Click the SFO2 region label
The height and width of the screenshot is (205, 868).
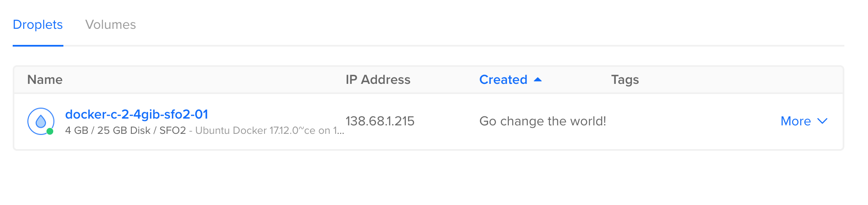[x=172, y=130]
